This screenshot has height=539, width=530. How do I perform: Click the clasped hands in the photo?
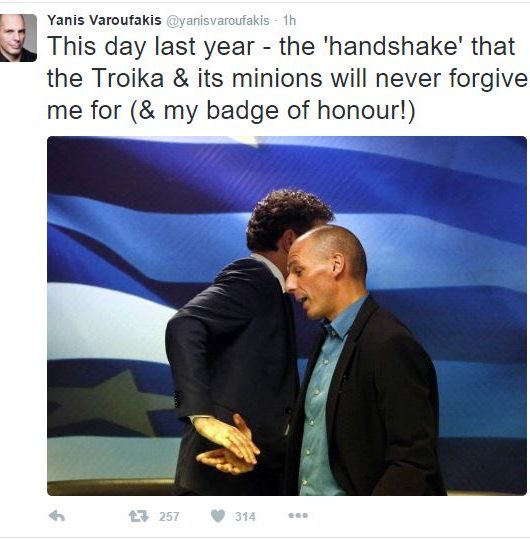228,443
